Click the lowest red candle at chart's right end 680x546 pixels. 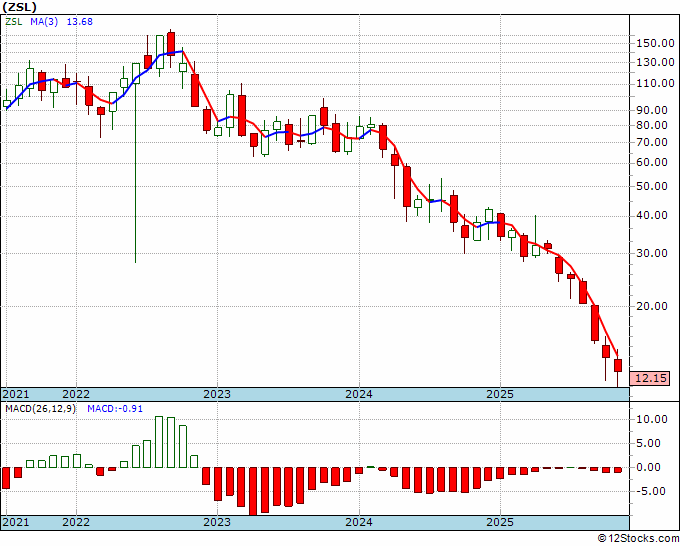618,366
